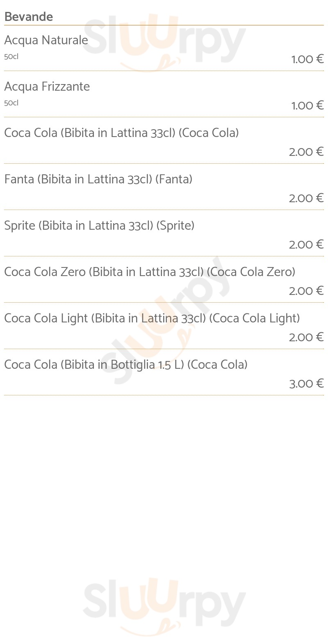The height and width of the screenshot is (644, 328).
Task: Click the 50cl label under Acqua Frizzante
Action: (x=11, y=103)
